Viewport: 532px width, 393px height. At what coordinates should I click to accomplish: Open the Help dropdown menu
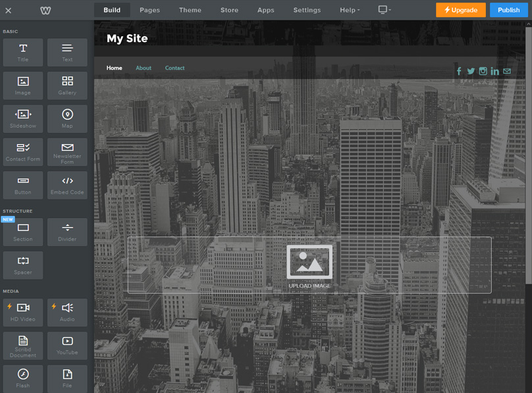pos(350,10)
